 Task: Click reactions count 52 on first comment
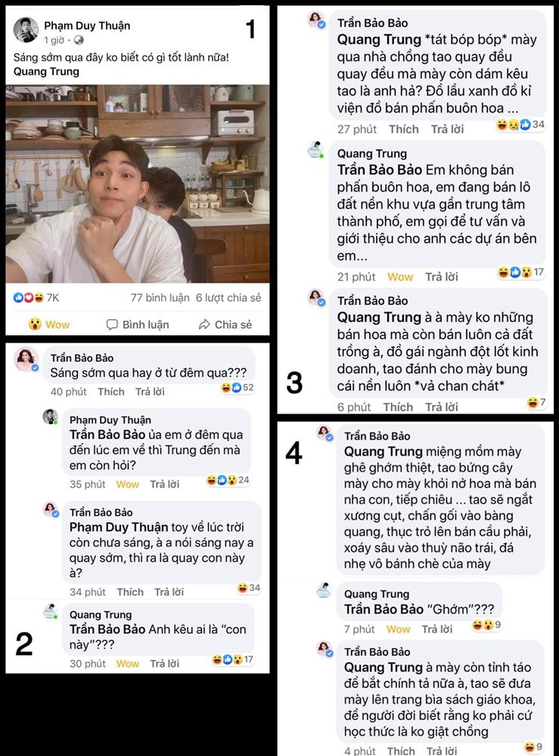(238, 387)
